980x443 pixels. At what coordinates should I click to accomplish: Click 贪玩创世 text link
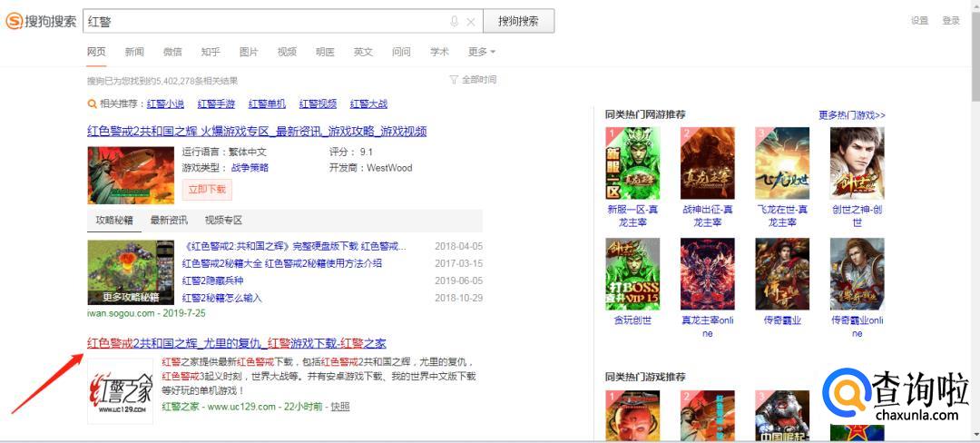[632, 320]
